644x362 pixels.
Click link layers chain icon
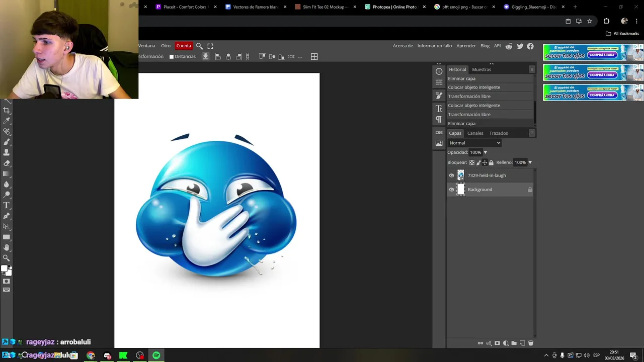click(x=480, y=343)
